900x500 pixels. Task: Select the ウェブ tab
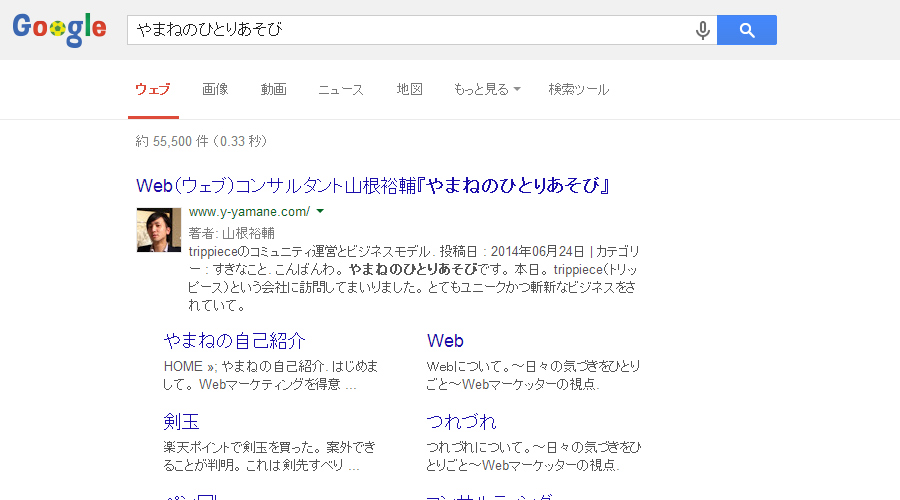(153, 90)
